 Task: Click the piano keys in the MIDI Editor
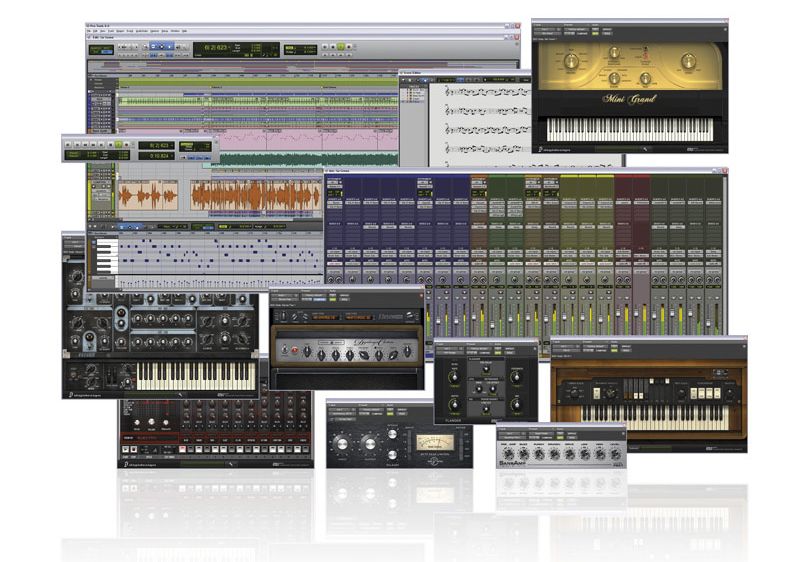tap(107, 257)
